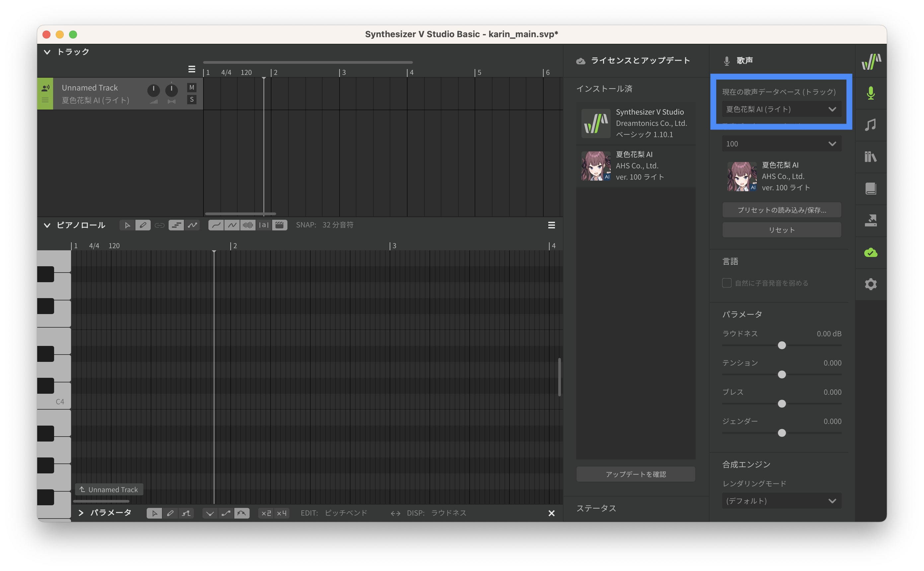The image size is (924, 571).
Task: Click the Unnamed Track label in piano roll
Action: 109,490
